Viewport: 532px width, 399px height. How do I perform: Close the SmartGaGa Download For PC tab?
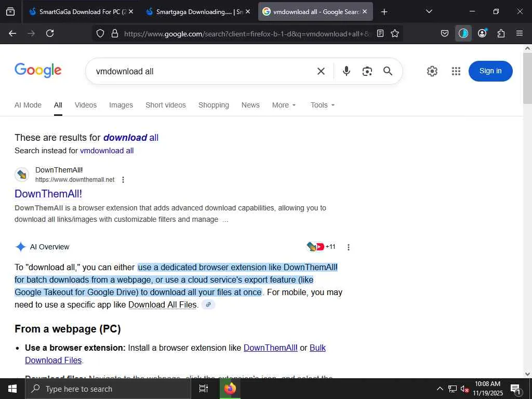[x=131, y=11]
